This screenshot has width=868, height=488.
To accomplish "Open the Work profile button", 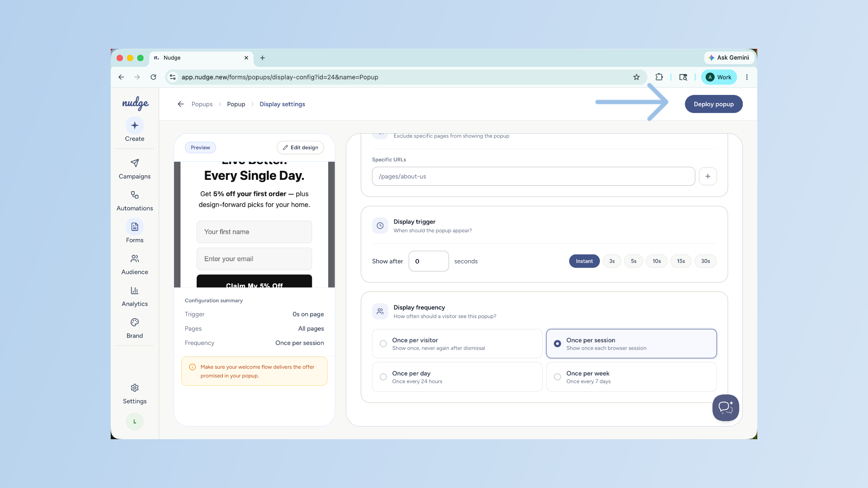I will (719, 77).
